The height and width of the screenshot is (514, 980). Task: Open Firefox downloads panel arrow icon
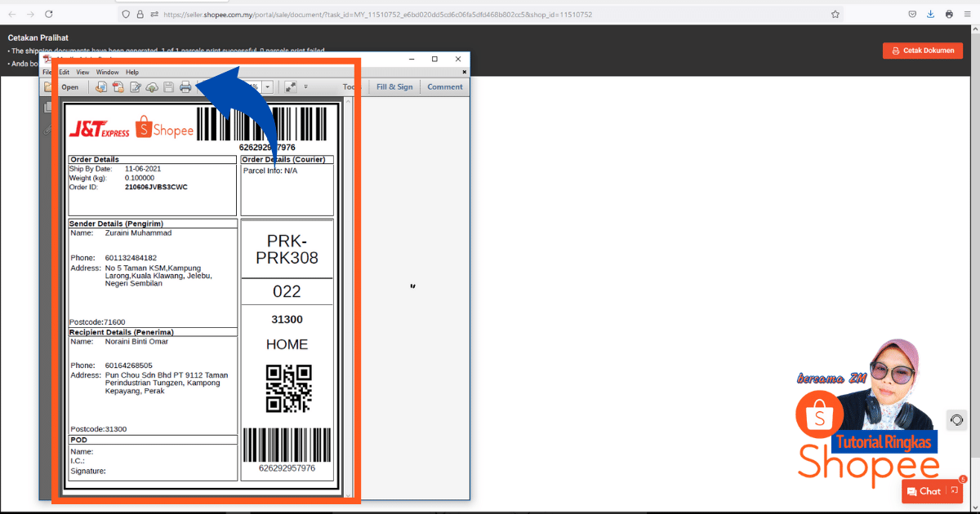click(931, 15)
